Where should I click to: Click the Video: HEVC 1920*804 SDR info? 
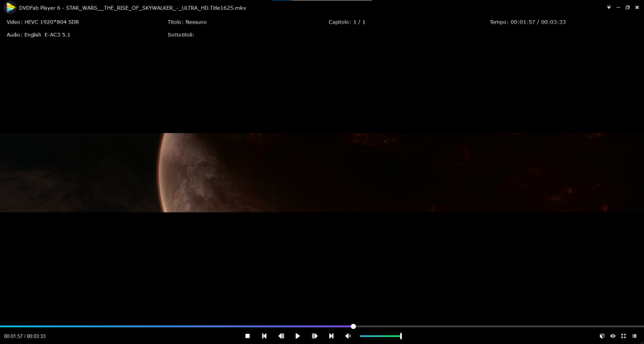tap(43, 22)
